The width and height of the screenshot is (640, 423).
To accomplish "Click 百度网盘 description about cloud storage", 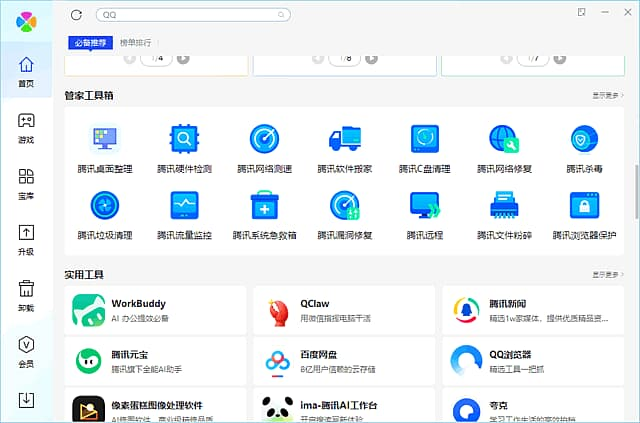I will pyautogui.click(x=338, y=369).
